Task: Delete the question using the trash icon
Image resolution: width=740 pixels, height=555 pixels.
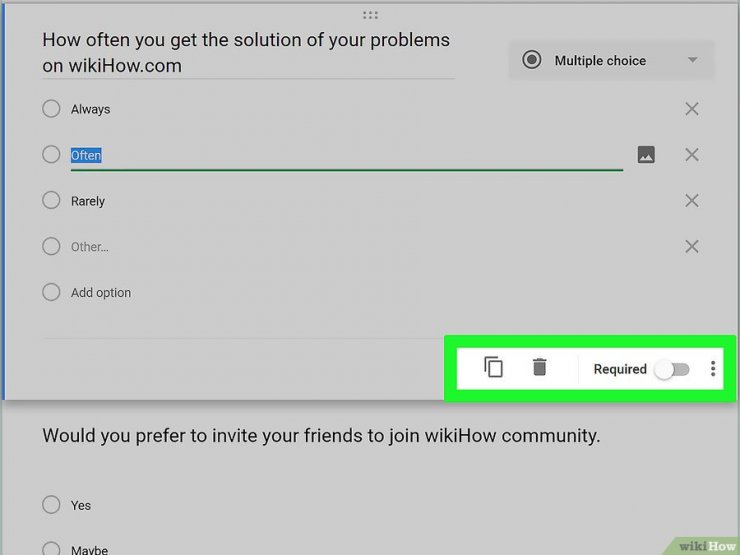Action: click(x=539, y=367)
